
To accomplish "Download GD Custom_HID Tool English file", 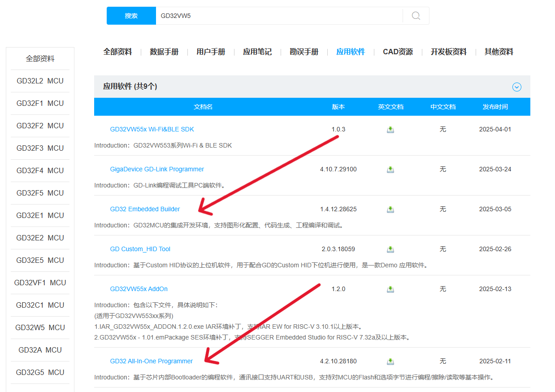I will 390,249.
